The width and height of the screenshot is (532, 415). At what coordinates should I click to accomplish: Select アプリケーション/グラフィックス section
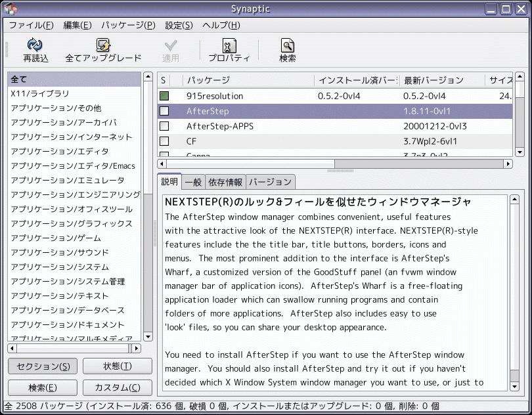(74, 224)
